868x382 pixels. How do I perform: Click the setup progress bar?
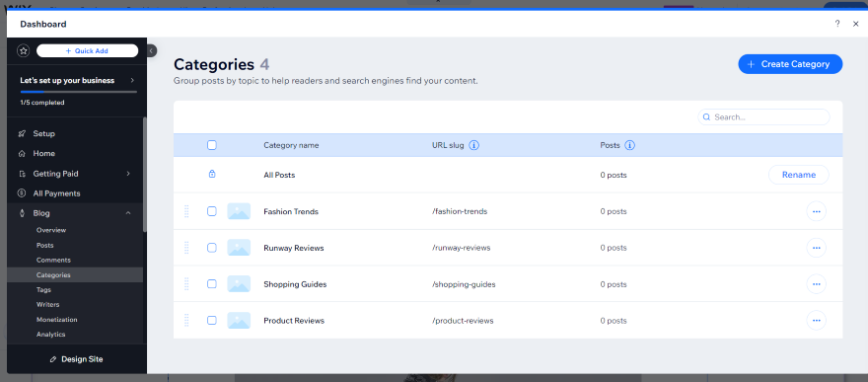(78, 92)
